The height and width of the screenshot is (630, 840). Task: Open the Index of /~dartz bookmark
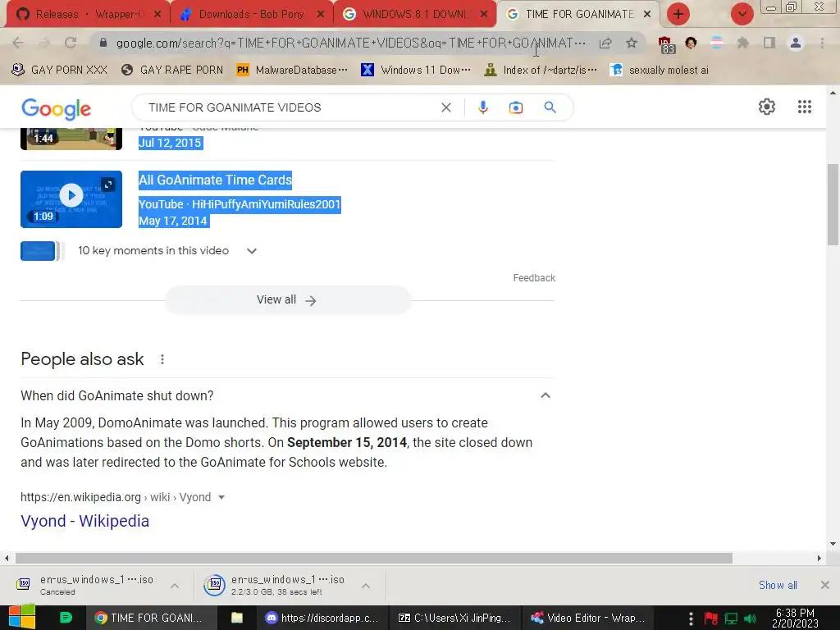pos(540,71)
